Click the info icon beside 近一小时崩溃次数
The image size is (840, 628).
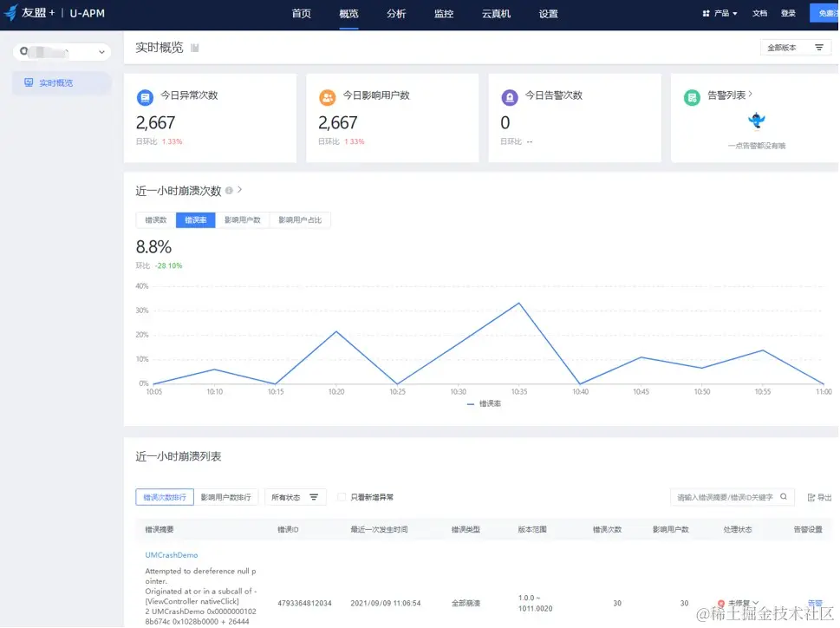229,190
